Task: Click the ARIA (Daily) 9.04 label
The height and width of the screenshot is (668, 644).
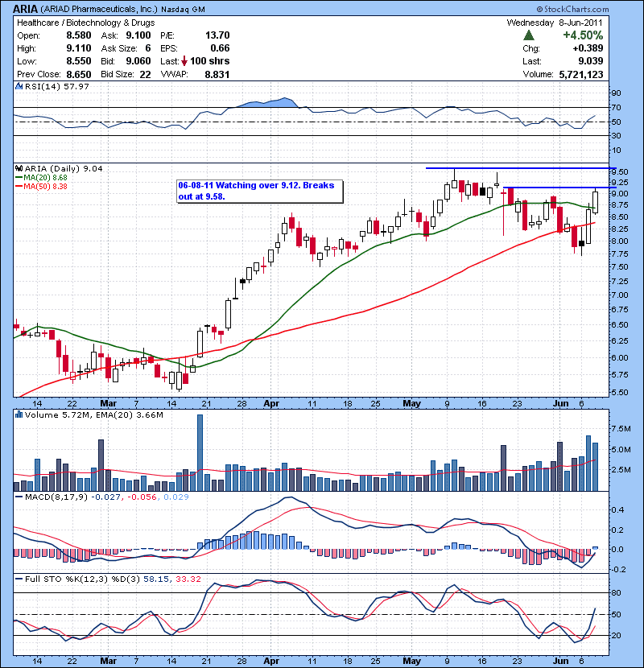Action: pyautogui.click(x=64, y=169)
